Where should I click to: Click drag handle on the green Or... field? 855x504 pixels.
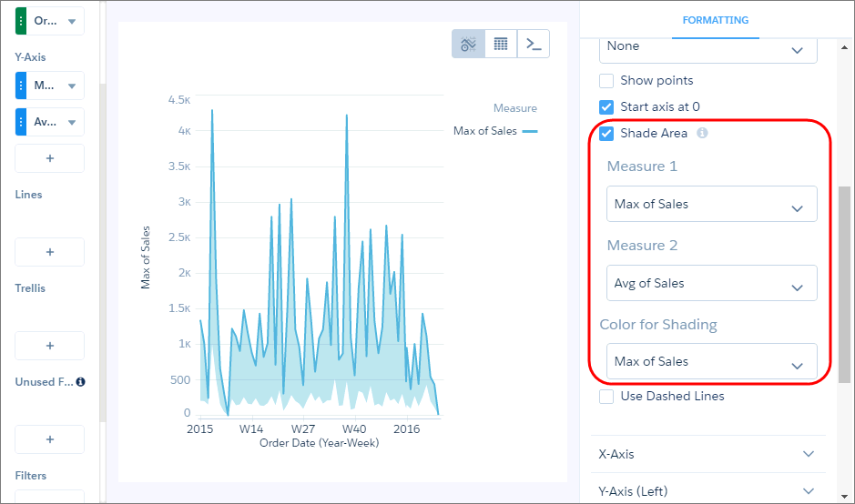point(21,21)
